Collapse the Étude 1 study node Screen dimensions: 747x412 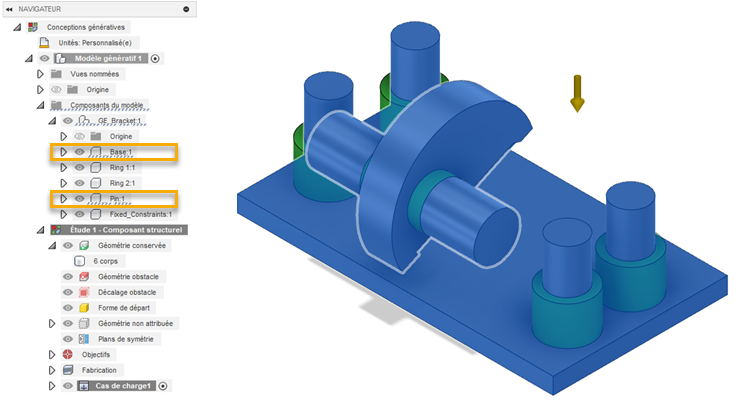[40, 230]
